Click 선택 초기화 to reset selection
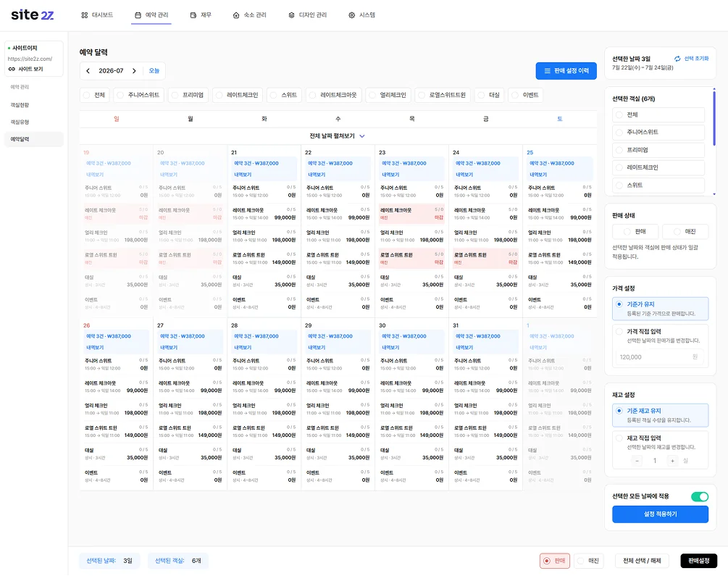This screenshot has width=728, height=576. tap(696, 59)
